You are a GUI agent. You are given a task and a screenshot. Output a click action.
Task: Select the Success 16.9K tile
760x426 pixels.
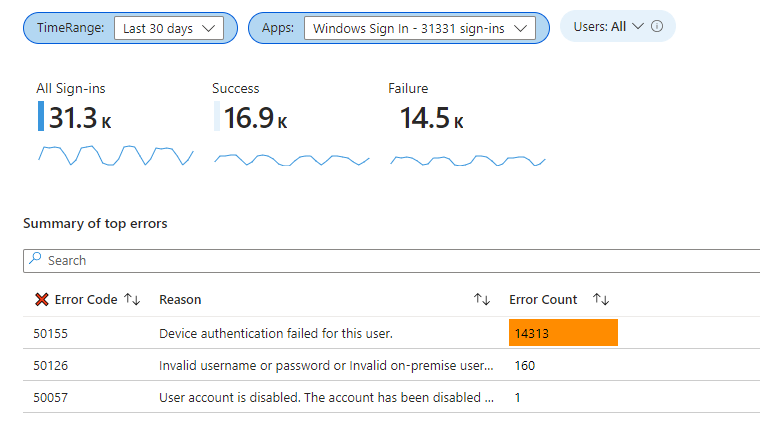[251, 108]
